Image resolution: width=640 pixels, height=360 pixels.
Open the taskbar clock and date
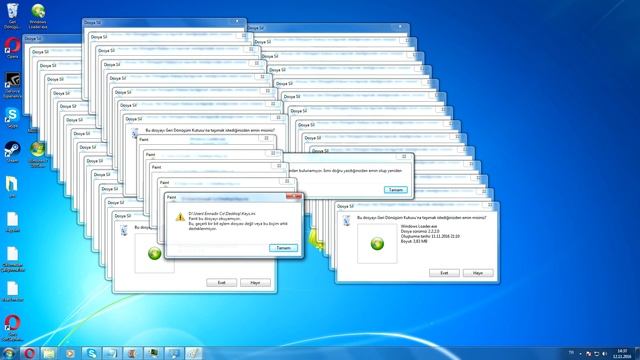[622, 353]
